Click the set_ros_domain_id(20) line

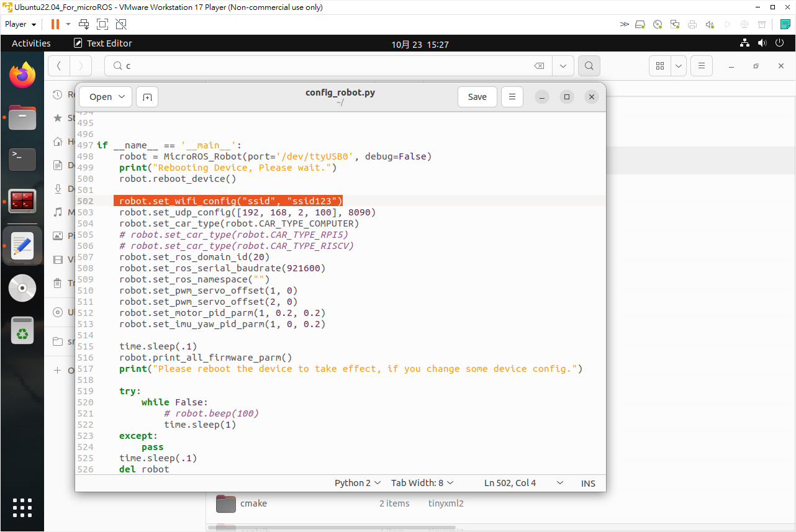[194, 257]
